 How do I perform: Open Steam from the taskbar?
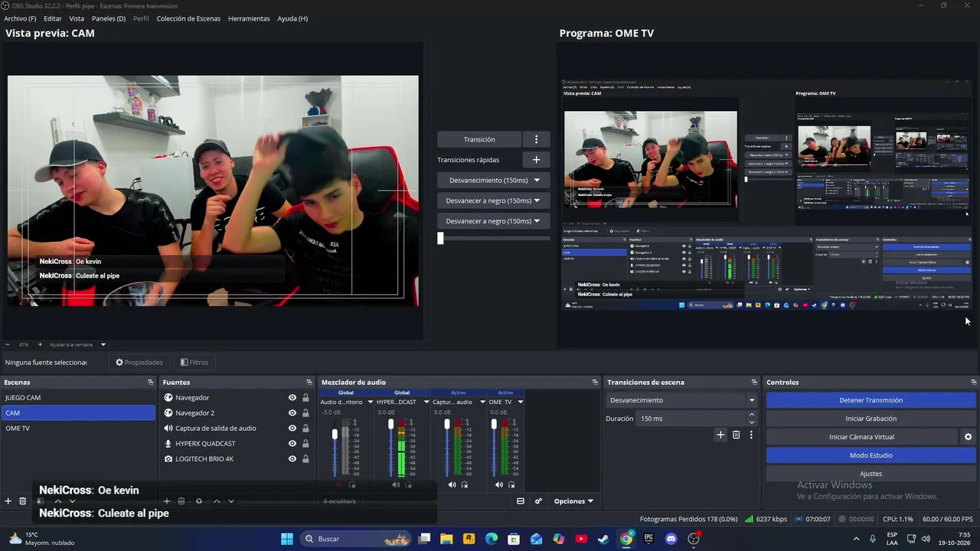[604, 539]
